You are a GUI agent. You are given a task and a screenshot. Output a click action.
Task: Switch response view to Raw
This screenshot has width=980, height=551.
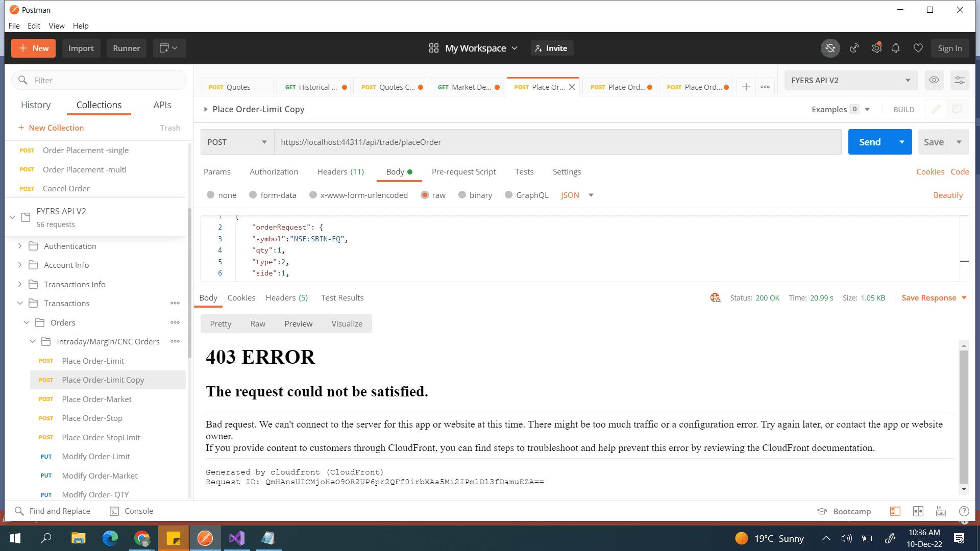(x=258, y=323)
